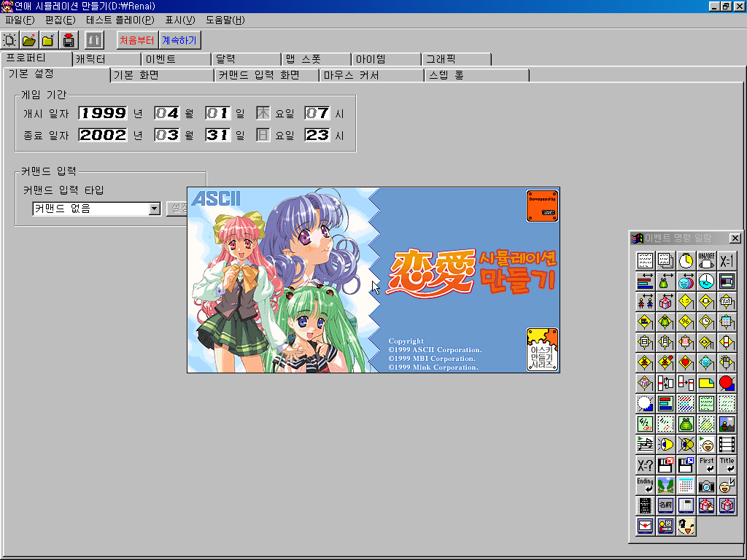747x560 pixels.
Task: Select the camera event icon
Action: click(x=706, y=485)
